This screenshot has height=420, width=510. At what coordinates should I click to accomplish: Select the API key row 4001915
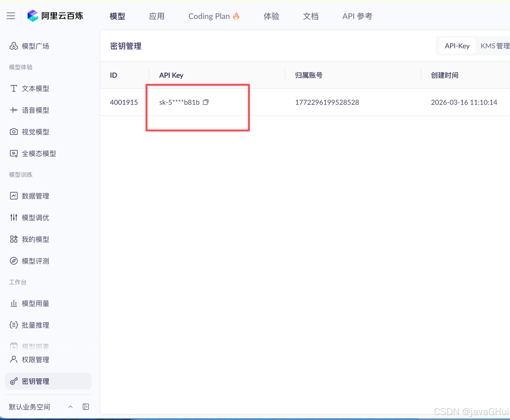point(124,102)
